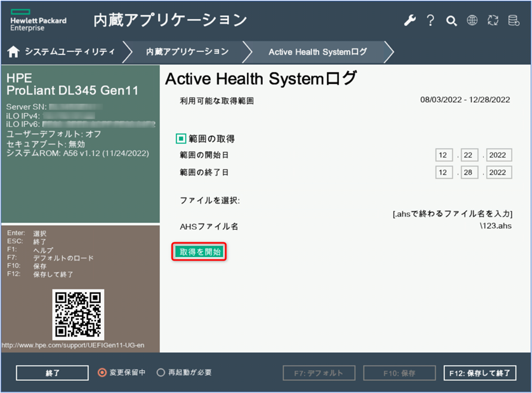Select the database log icon at top right

514,20
